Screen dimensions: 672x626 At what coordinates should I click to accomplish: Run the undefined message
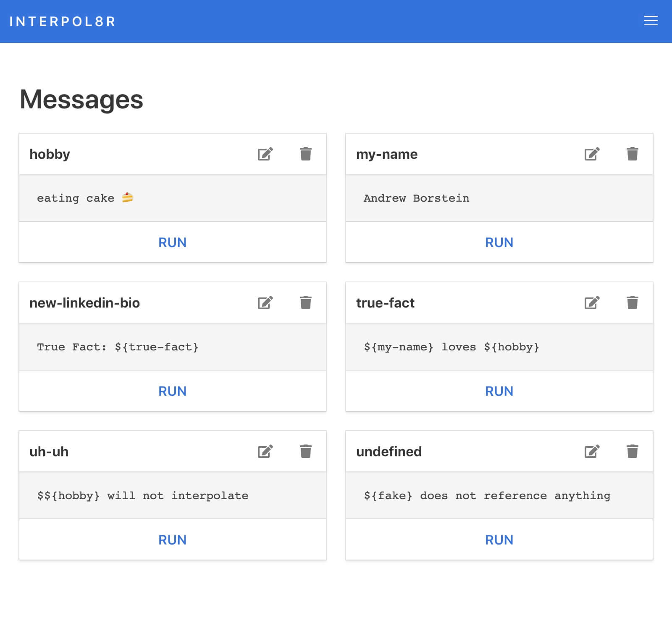pyautogui.click(x=499, y=540)
